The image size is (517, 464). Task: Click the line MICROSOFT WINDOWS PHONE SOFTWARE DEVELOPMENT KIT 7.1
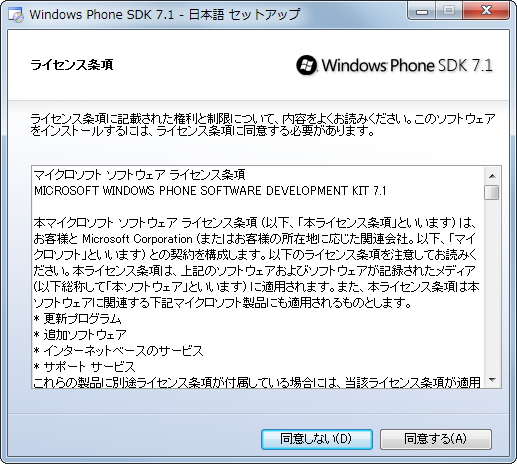click(x=210, y=191)
